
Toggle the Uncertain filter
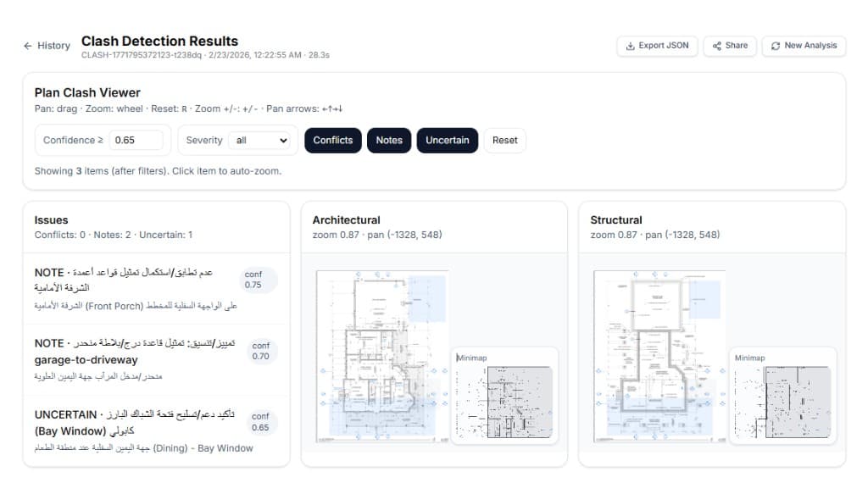coord(448,141)
